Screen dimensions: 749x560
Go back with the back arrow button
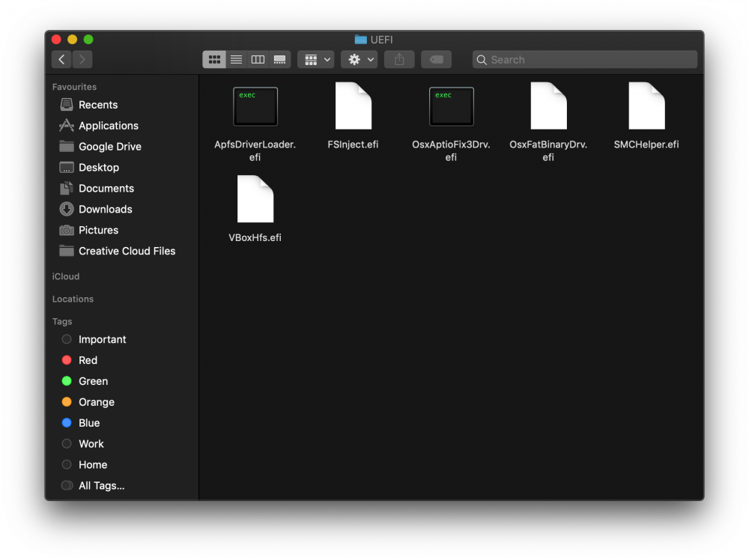click(61, 60)
